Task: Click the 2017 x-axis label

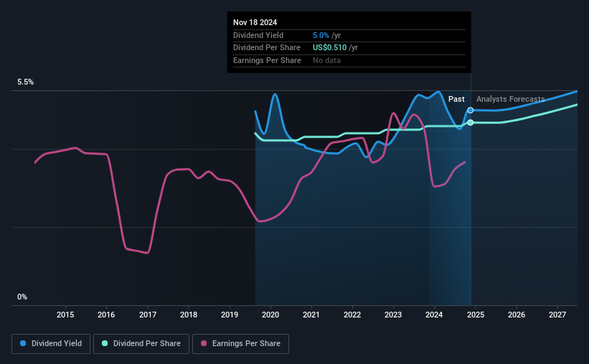Action: pos(148,315)
